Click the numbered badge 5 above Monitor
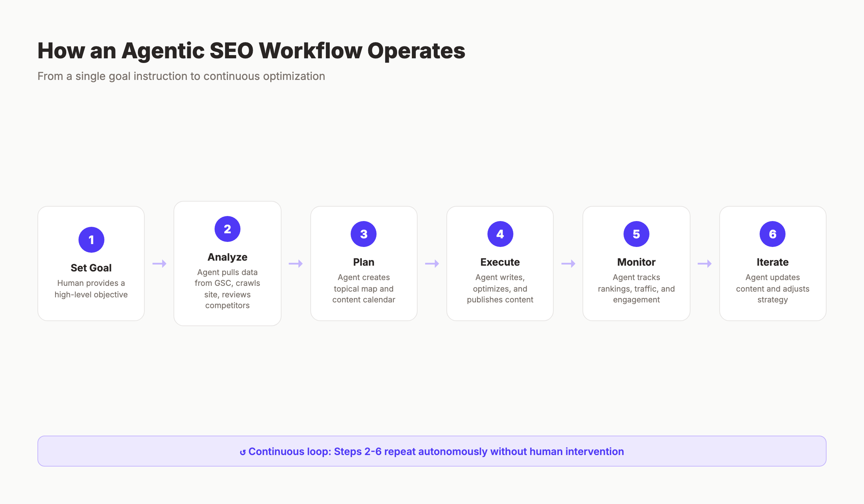This screenshot has height=504, width=864. 636,234
